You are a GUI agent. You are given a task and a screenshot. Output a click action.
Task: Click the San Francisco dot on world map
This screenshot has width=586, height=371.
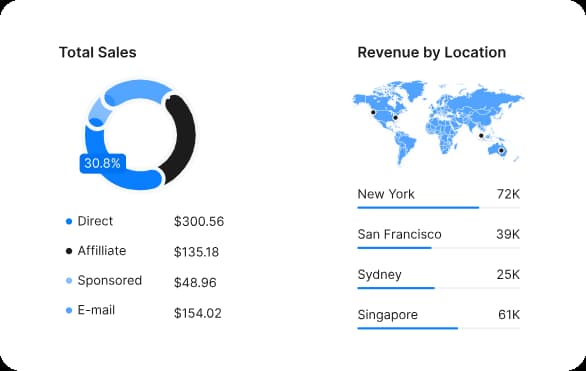pos(373,112)
